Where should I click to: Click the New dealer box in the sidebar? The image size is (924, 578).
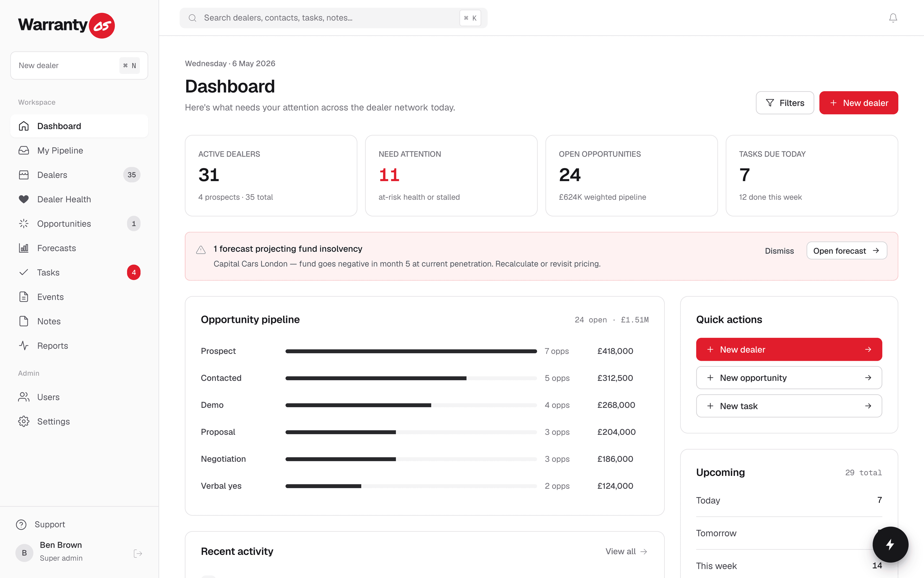click(x=79, y=65)
